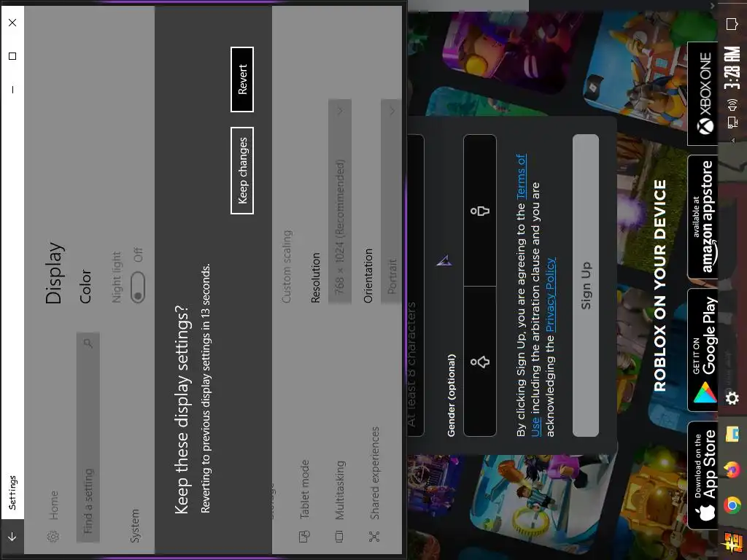This screenshot has height=560, width=747.
Task: Go back using the Settings back arrow
Action: click(12, 537)
